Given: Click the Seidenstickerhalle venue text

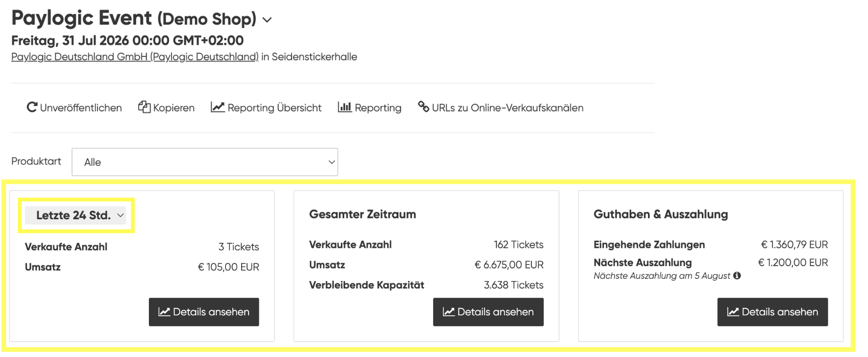Looking at the screenshot, I should pos(315,57).
